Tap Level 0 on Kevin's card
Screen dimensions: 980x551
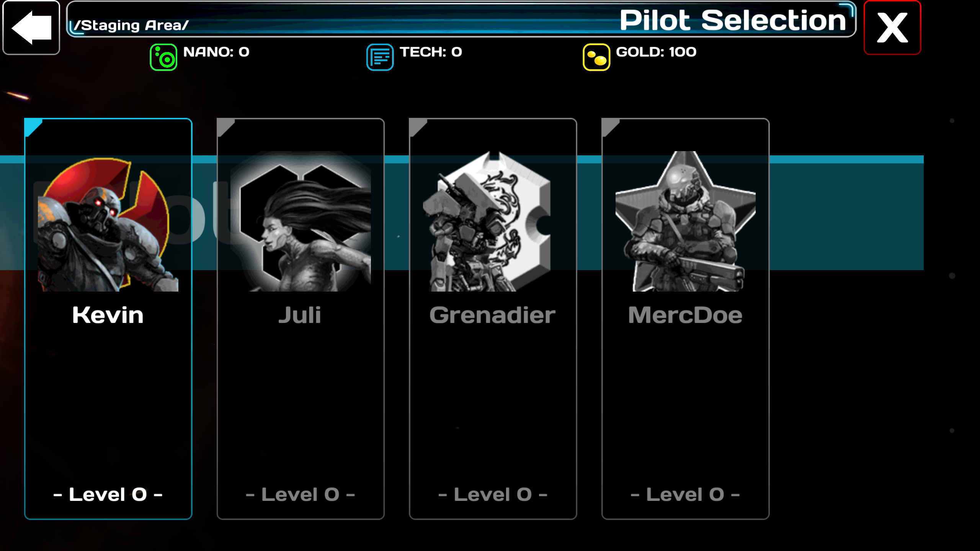point(108,494)
